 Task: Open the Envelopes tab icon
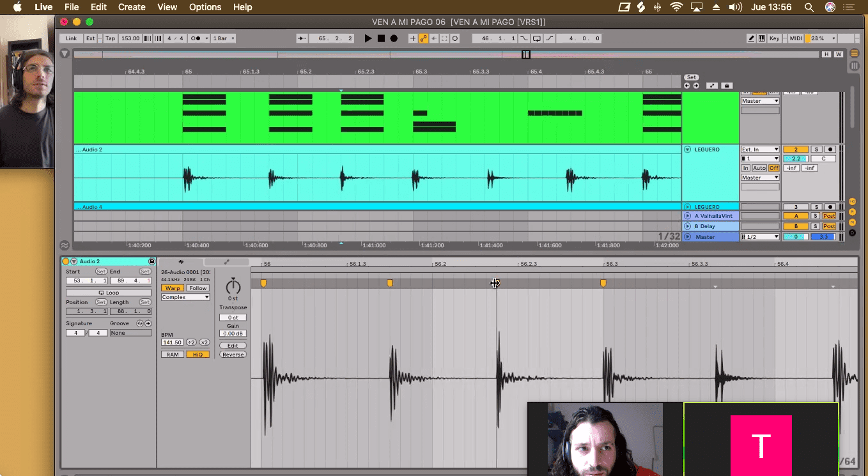226,262
